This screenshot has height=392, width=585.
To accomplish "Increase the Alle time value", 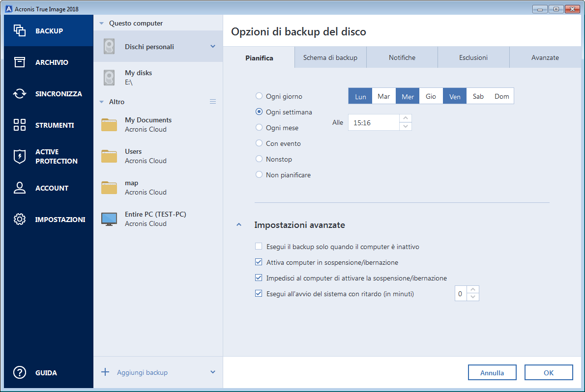I will pyautogui.click(x=406, y=118).
